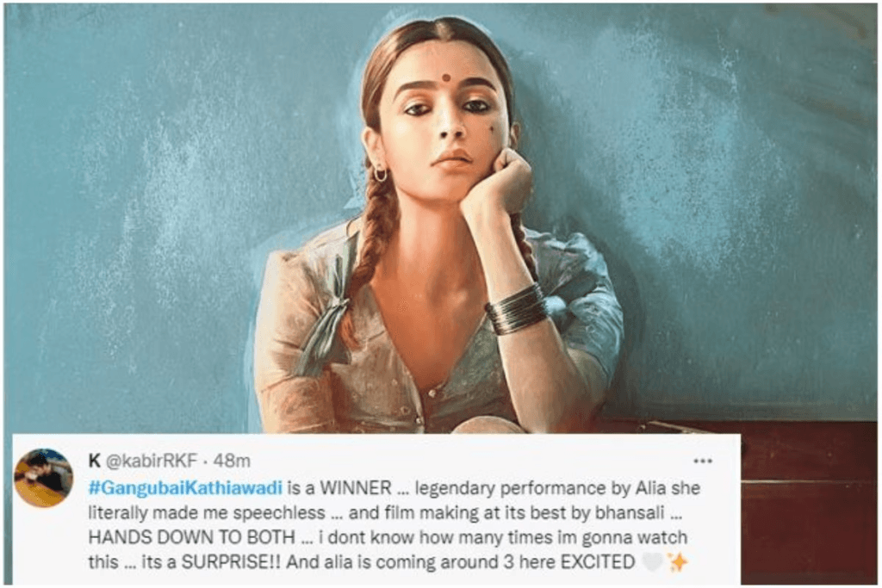This screenshot has width=882, height=588.
Task: Click the word WINNER in the tweet
Action: pos(356,488)
